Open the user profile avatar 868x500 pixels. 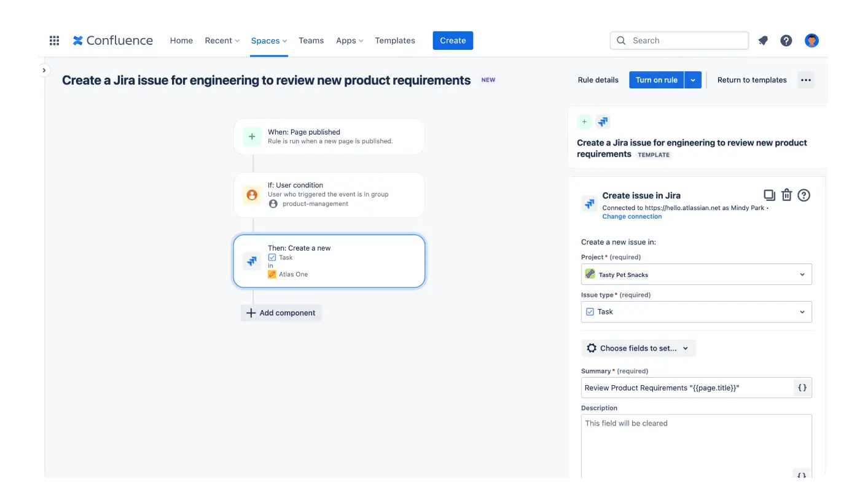coord(811,41)
